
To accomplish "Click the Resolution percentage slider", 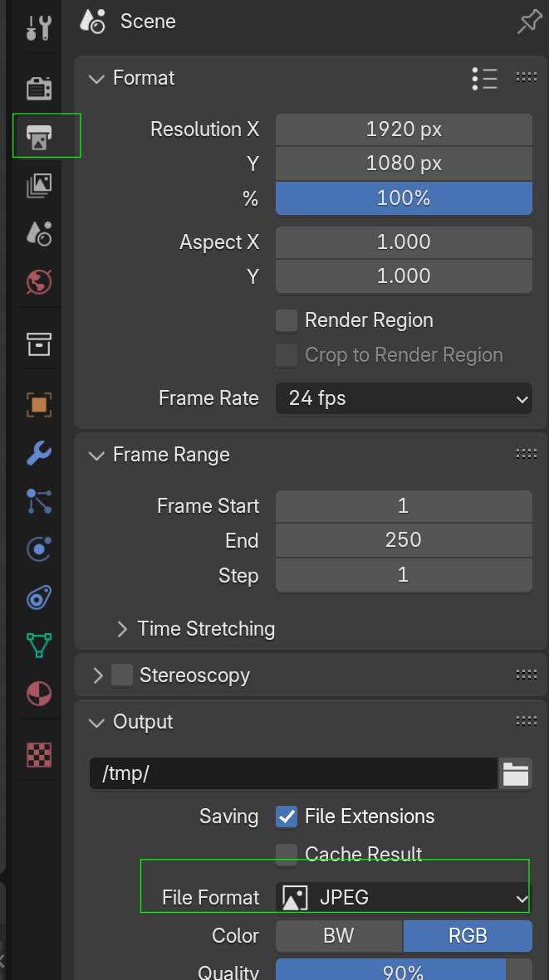I will point(404,198).
